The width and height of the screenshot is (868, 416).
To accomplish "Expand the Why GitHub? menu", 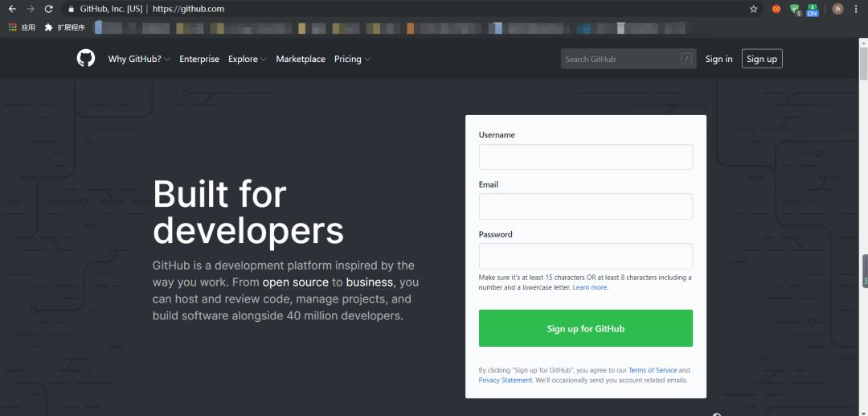I will 139,59.
